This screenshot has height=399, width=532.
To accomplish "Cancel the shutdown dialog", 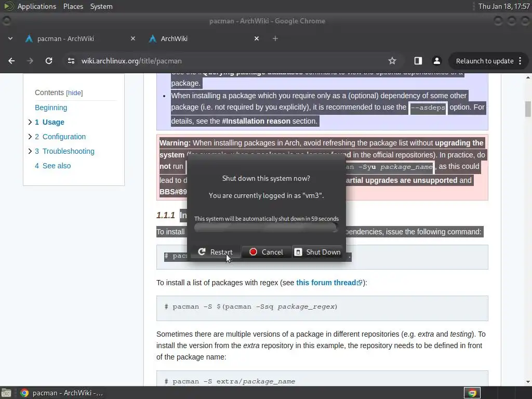I will tap(267, 252).
